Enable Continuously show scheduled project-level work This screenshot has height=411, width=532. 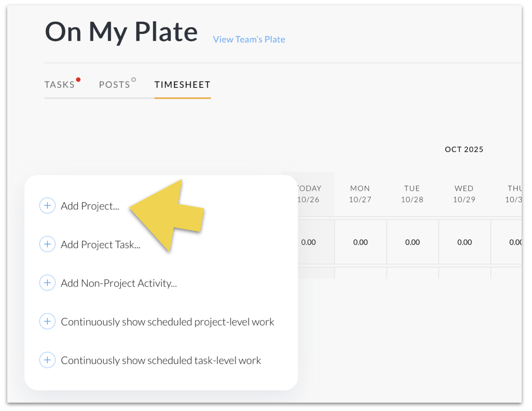point(167,322)
